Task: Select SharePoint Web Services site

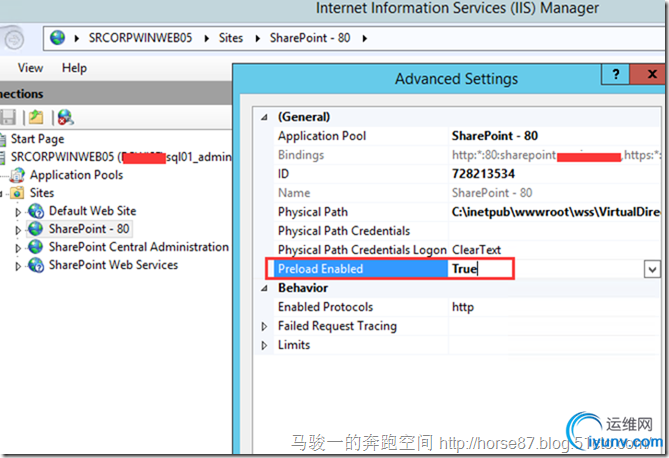Action: tap(113, 265)
